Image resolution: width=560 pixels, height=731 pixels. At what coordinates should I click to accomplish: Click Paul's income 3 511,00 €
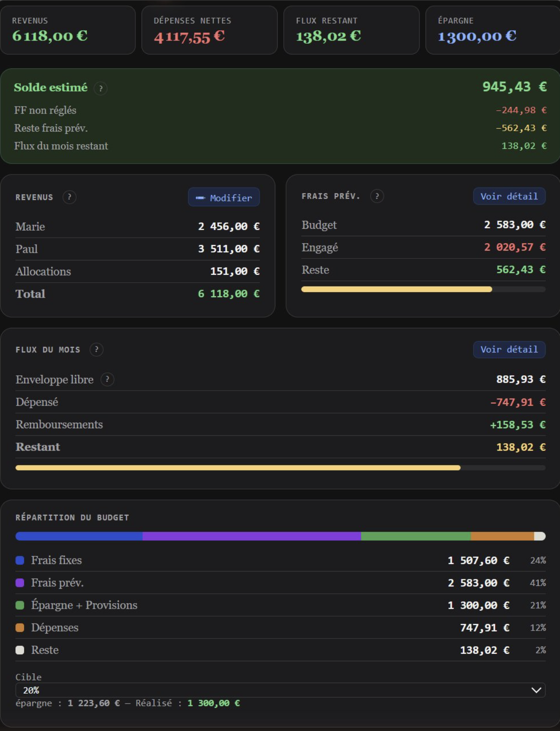pyautogui.click(x=228, y=249)
